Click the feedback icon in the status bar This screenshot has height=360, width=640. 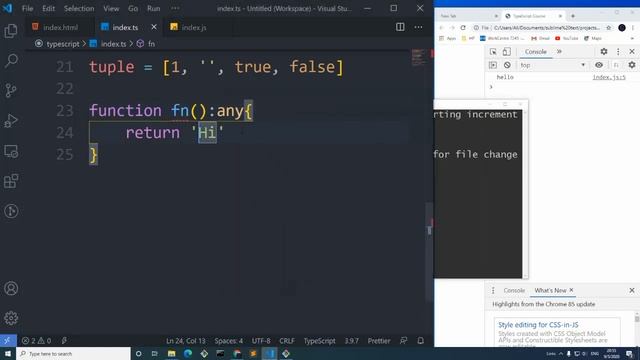pos(403,340)
